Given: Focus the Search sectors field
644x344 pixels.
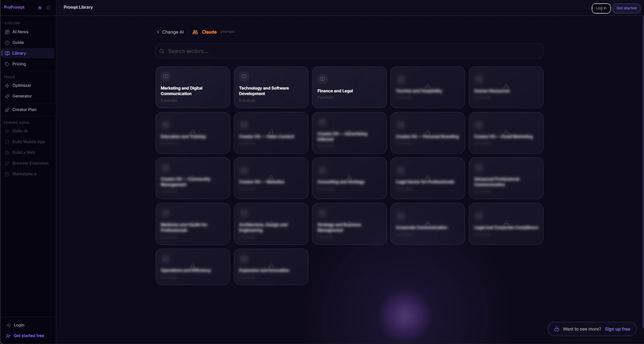Looking at the screenshot, I should (x=349, y=51).
